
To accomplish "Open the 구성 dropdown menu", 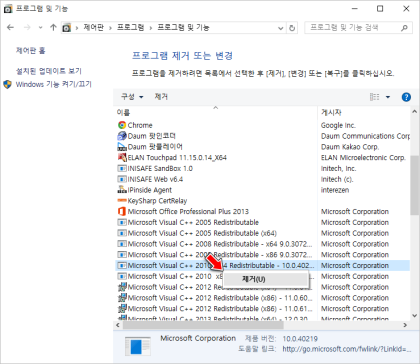I will tap(132, 97).
